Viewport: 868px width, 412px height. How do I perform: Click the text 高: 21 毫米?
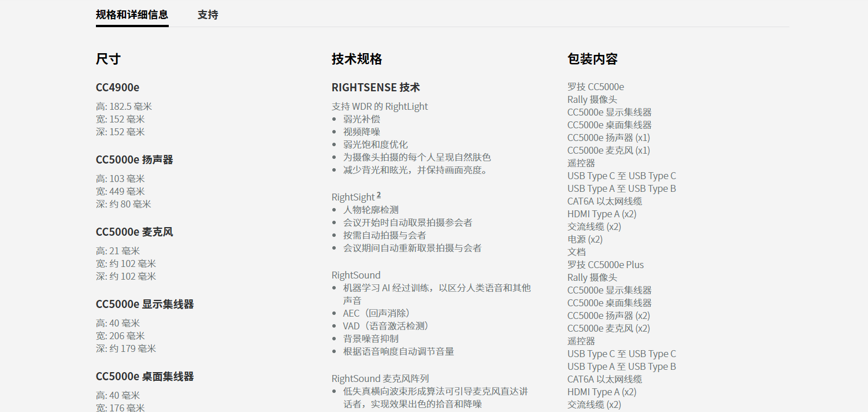pos(118,251)
